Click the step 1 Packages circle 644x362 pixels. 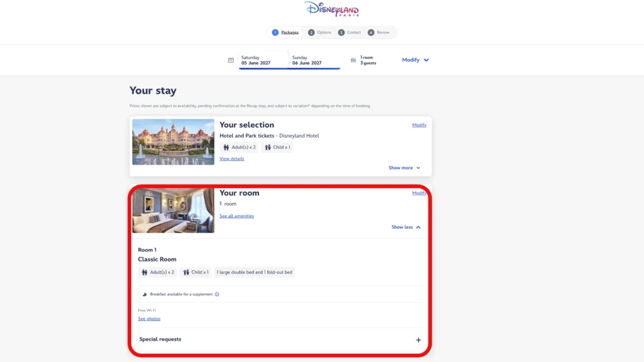[x=275, y=33]
